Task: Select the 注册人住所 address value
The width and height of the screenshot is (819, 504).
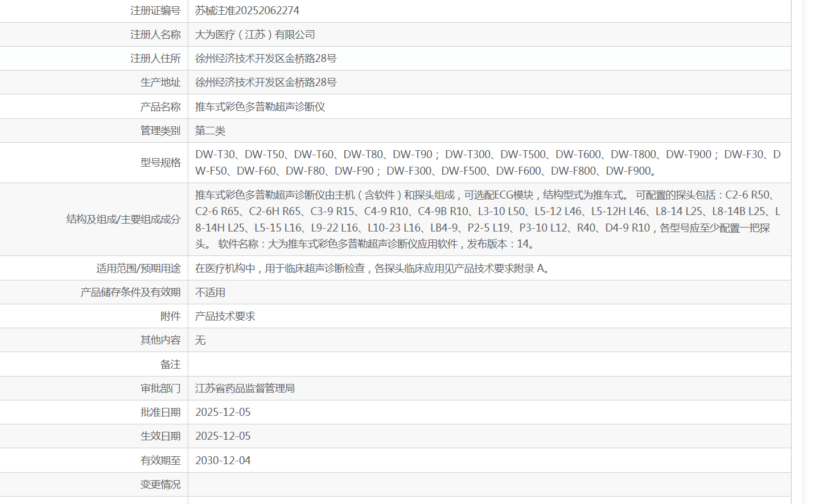Action: click(266, 59)
